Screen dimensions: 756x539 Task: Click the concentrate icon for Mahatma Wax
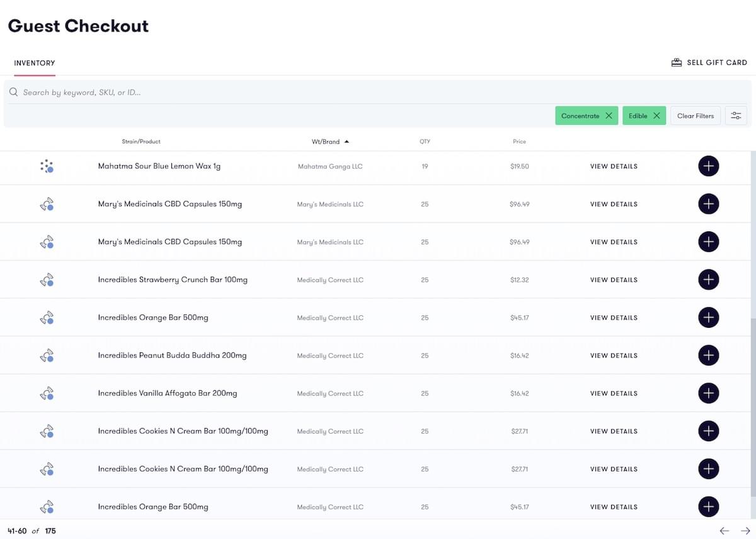(x=47, y=166)
